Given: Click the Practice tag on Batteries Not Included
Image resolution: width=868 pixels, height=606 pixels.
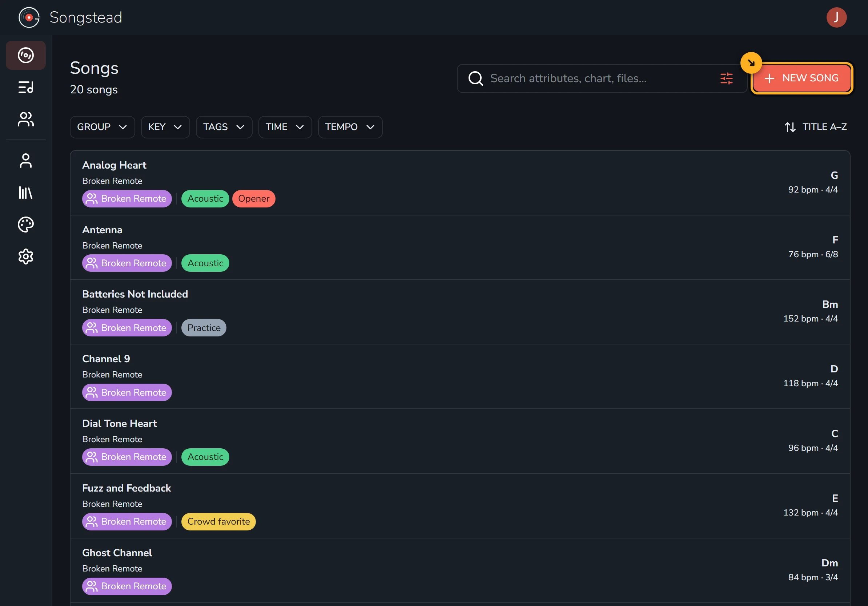Looking at the screenshot, I should [204, 328].
